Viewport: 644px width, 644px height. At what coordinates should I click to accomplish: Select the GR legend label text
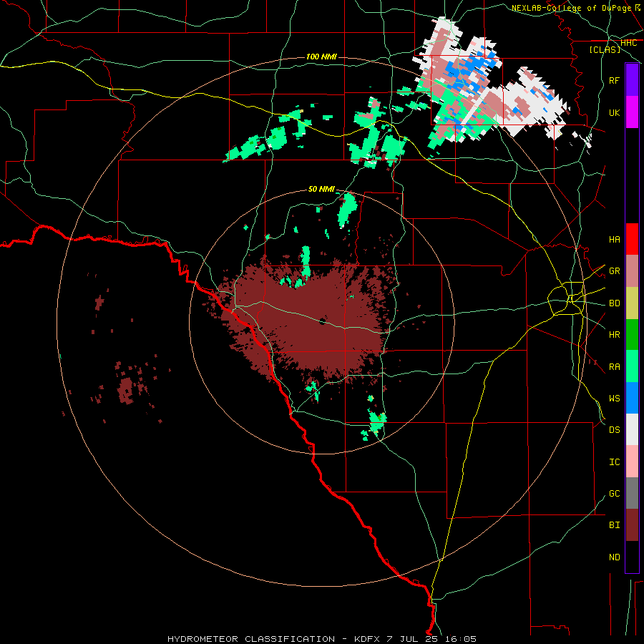pos(615,271)
